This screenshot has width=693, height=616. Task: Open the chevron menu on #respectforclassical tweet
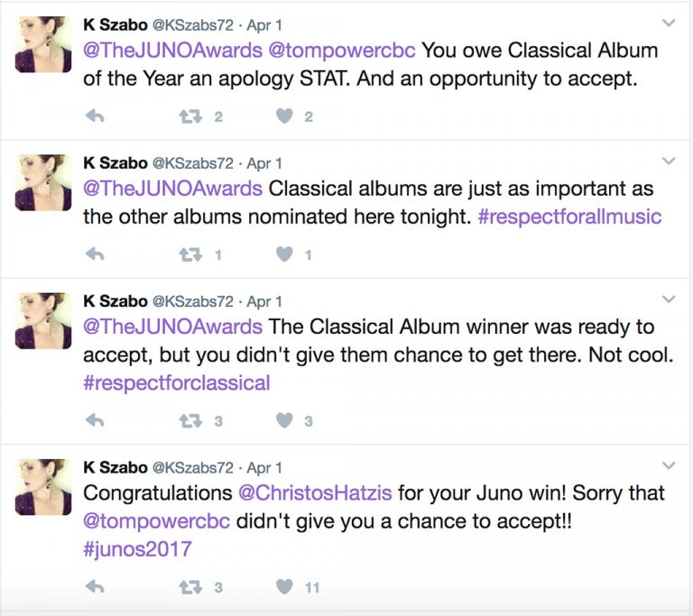[669, 299]
